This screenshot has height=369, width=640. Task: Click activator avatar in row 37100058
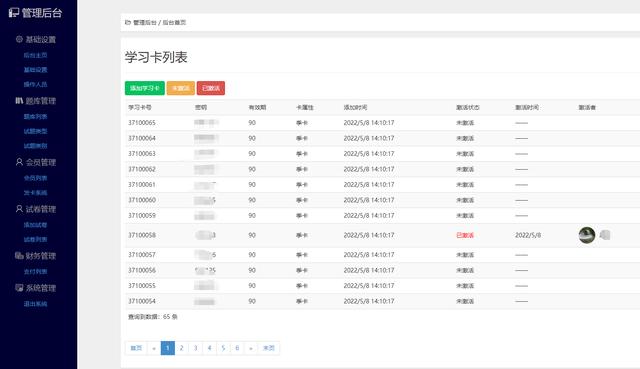[x=587, y=235]
